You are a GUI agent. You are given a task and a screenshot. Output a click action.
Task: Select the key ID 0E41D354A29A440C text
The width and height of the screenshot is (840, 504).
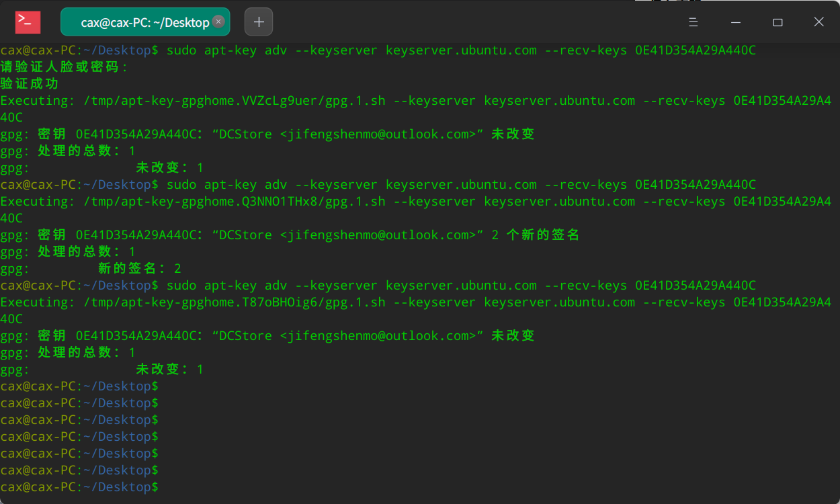695,50
